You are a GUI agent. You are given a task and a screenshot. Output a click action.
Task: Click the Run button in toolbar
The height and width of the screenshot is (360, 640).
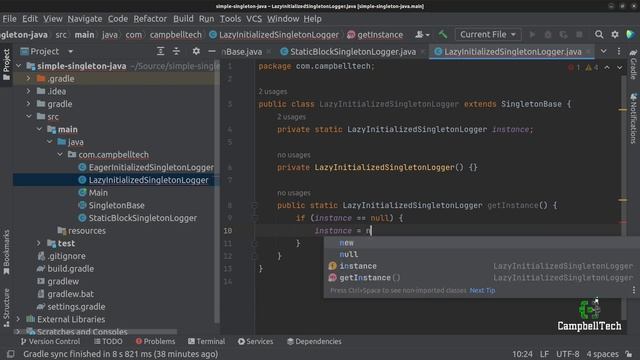pos(532,35)
